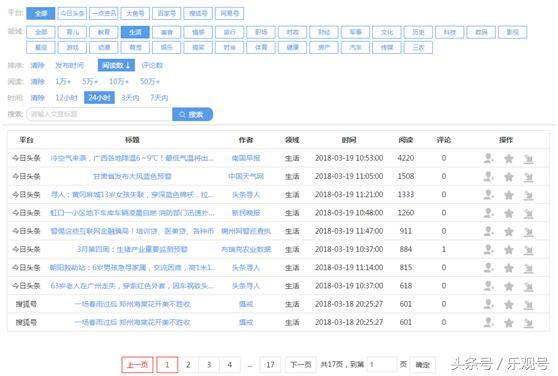Click the share arrow icon in the 884 row
Viewport: 558px width, 376px height.
pyautogui.click(x=528, y=250)
